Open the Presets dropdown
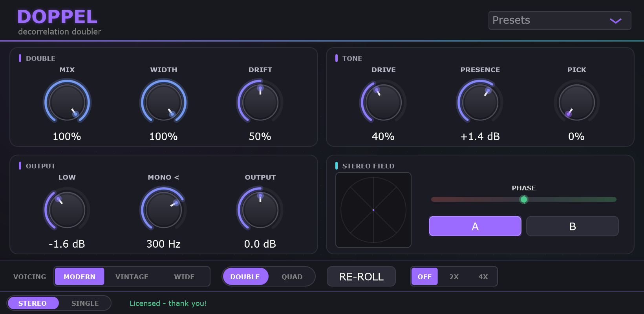Image resolution: width=644 pixels, height=314 pixels. 560,20
